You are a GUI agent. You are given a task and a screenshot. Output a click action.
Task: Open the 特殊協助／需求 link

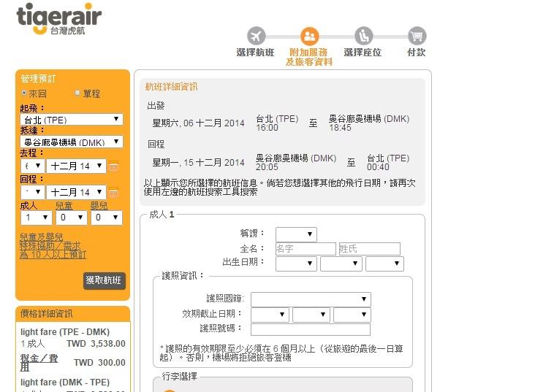(x=50, y=245)
